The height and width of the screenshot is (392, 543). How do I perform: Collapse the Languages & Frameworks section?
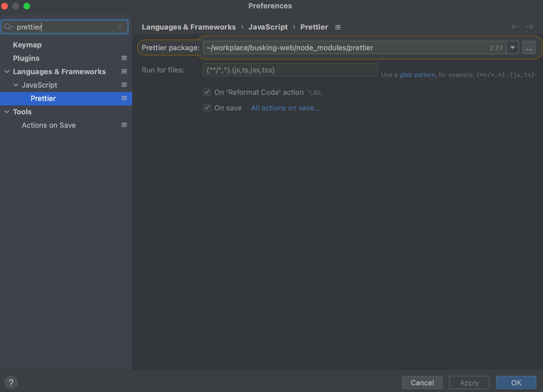tap(7, 72)
